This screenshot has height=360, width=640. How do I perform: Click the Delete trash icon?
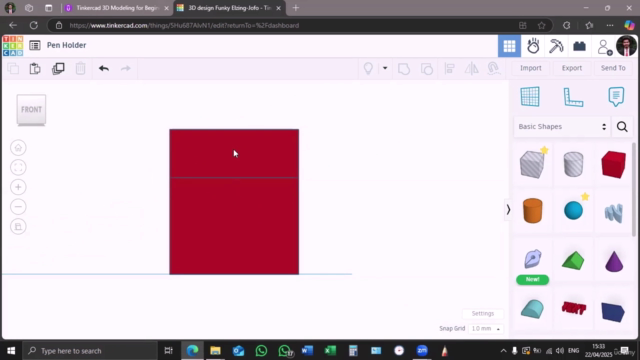click(80, 68)
